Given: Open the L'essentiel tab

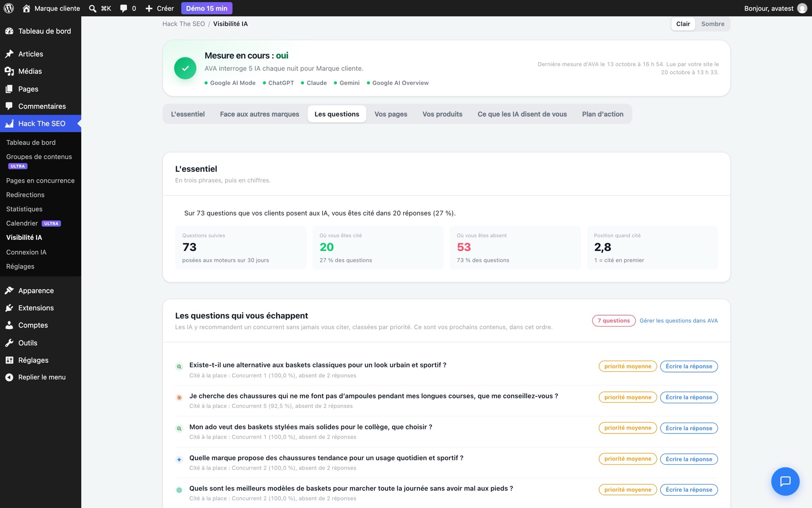Looking at the screenshot, I should point(188,114).
